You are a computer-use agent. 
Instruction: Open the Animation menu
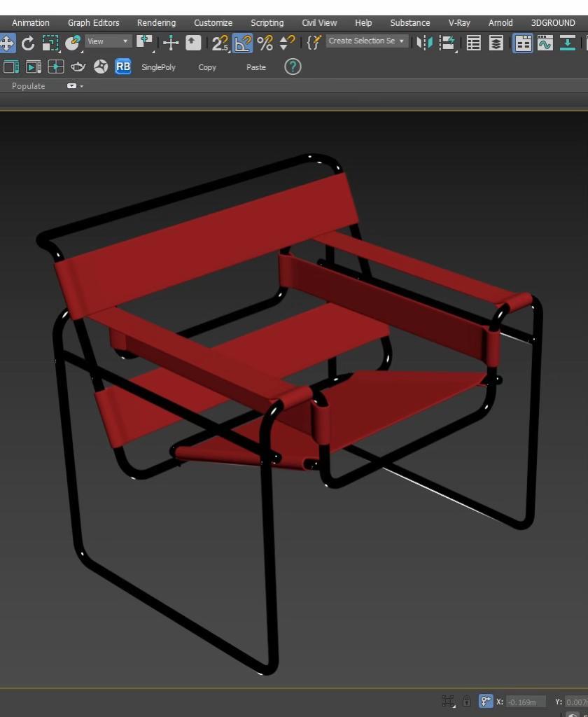pos(31,23)
